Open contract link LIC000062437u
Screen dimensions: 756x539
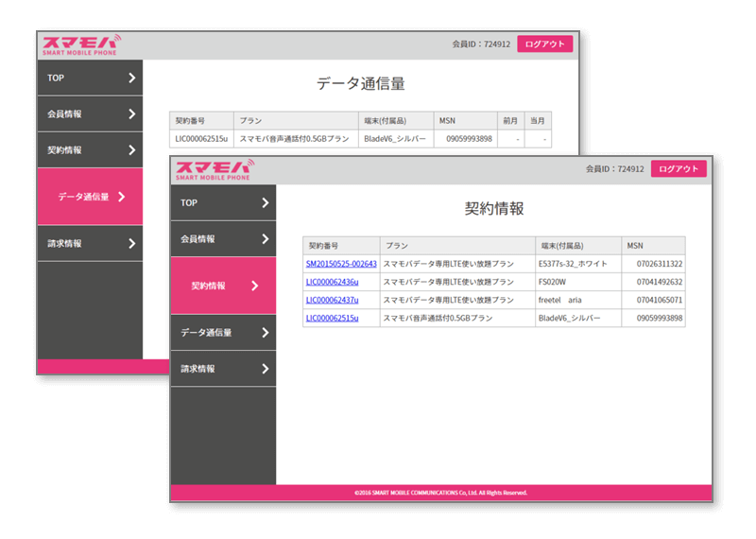click(x=332, y=300)
